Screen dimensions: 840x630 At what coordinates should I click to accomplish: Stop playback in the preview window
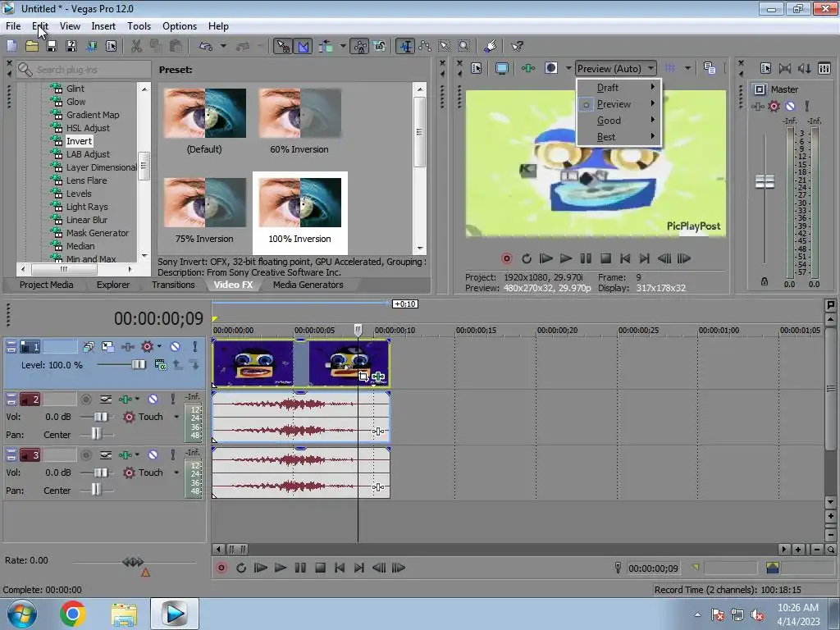pos(605,258)
